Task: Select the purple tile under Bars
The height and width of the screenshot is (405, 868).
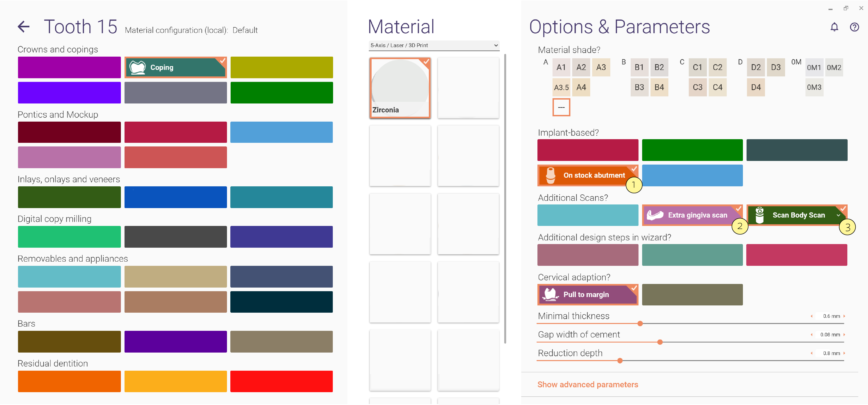Action: [176, 341]
